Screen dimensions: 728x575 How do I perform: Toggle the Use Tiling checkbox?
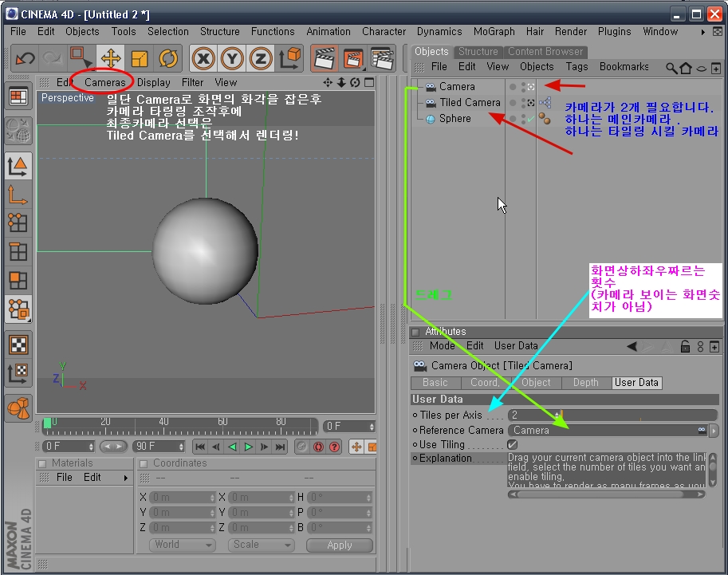513,445
